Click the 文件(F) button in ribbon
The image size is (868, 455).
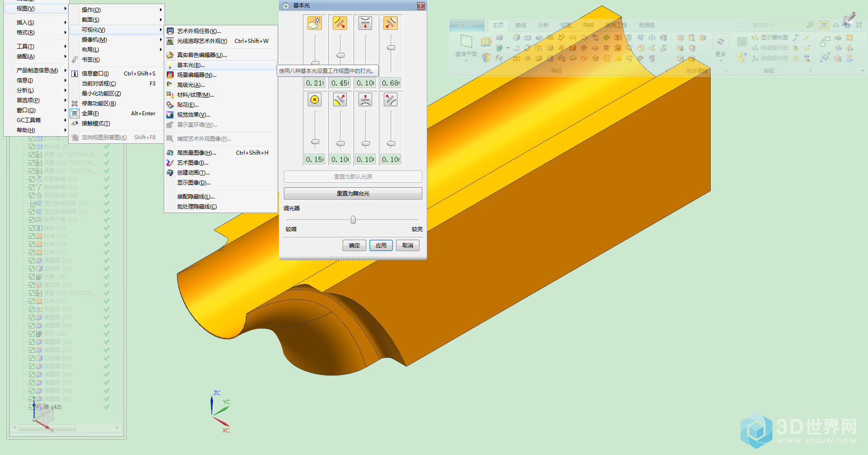coord(467,25)
